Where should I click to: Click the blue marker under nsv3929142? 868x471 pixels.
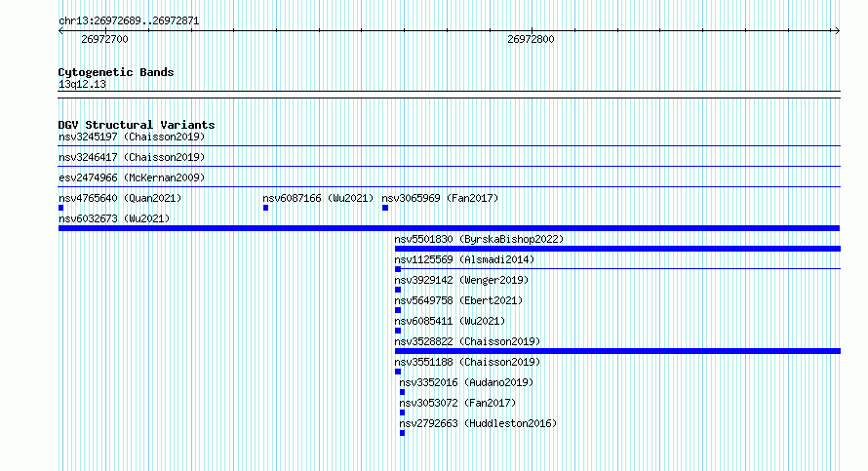[398, 290]
